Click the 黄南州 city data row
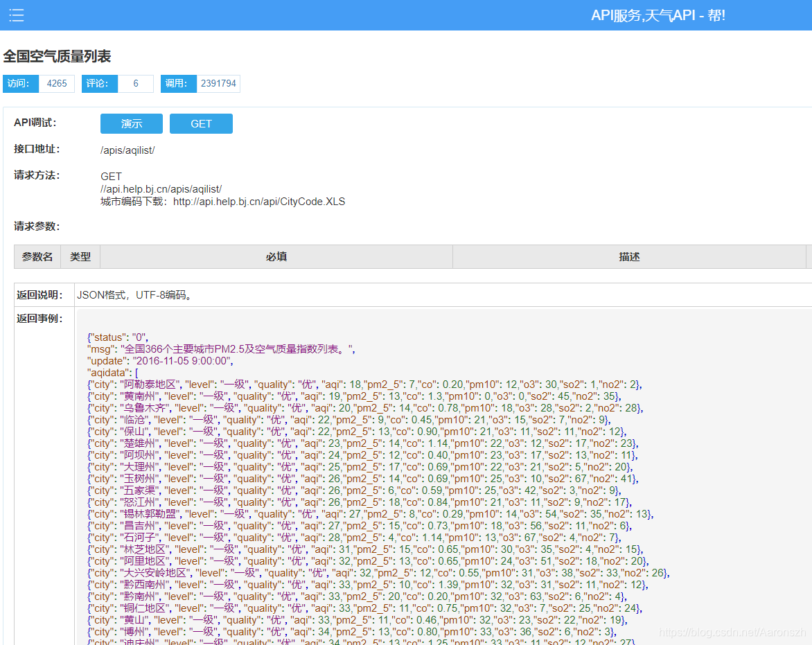 click(355, 396)
